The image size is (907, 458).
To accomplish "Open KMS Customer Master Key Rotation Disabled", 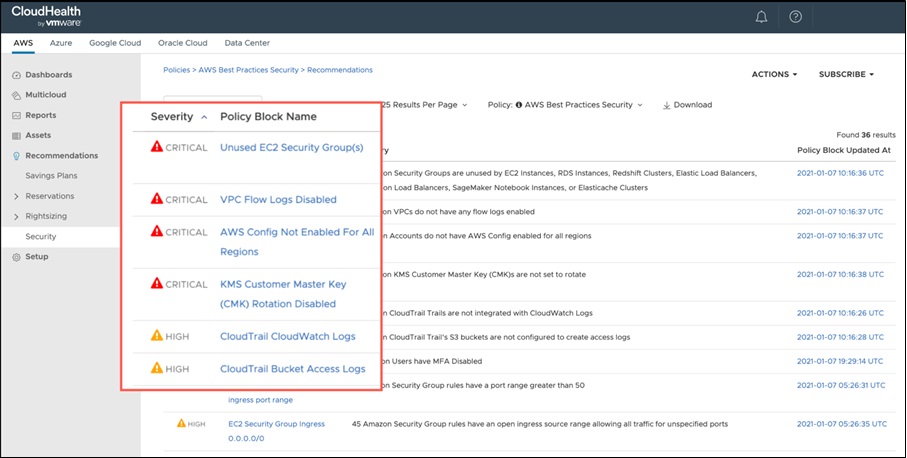I will 283,294.
